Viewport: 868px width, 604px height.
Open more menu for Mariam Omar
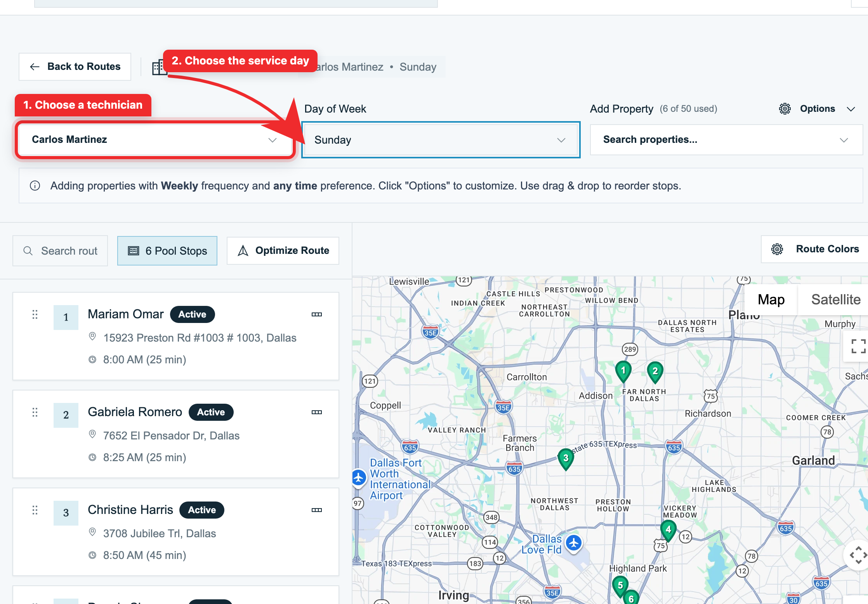coord(317,314)
